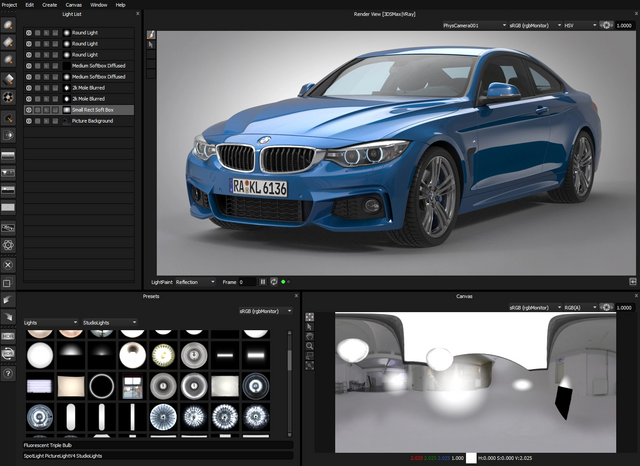
Task: Click the black light shape in Canvas HDR map
Action: point(564,403)
